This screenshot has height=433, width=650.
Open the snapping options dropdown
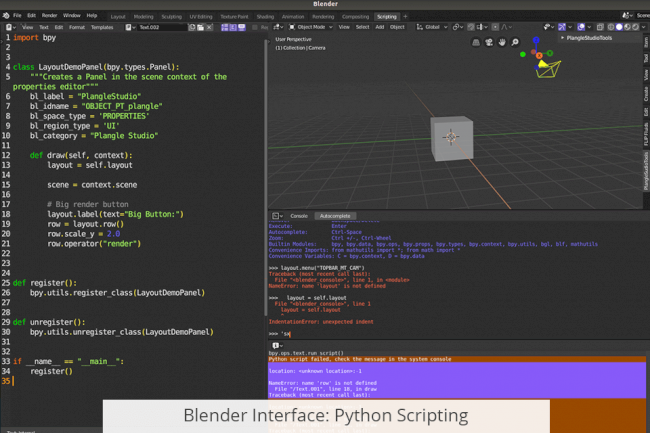coord(482,27)
